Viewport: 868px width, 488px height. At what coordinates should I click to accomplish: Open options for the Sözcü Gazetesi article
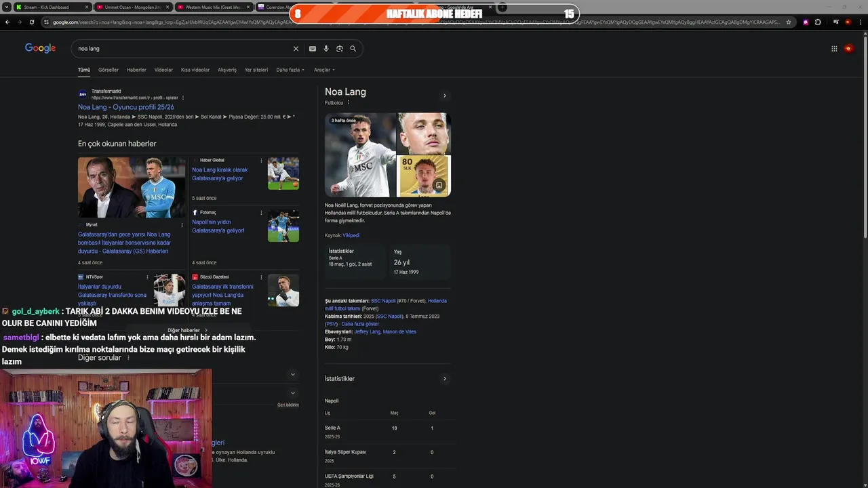261,277
